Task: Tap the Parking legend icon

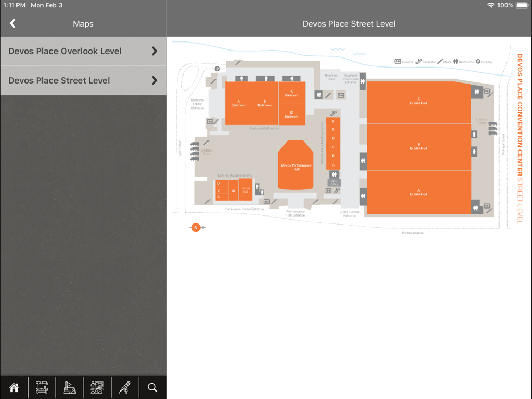Action: [478, 61]
